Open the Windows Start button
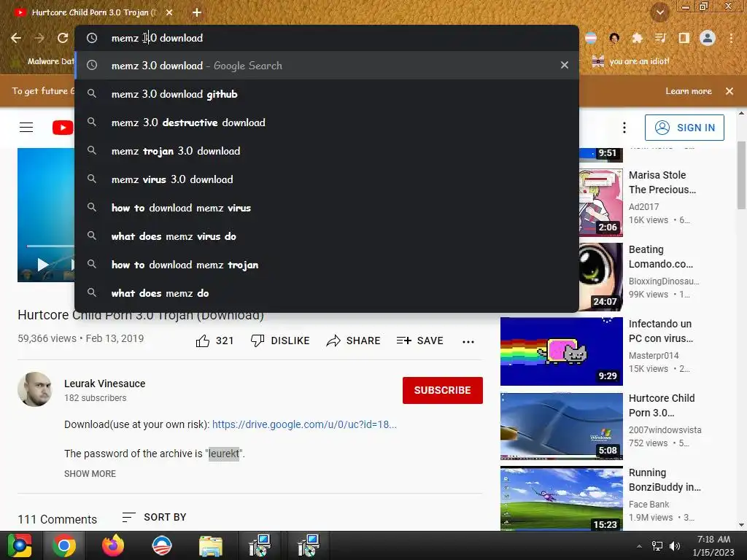The height and width of the screenshot is (560, 747). (20, 545)
